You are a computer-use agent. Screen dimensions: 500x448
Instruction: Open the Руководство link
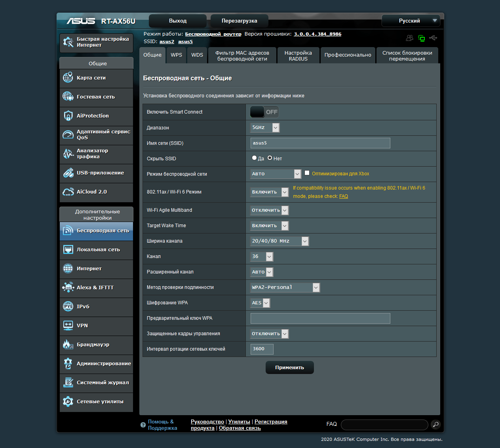pyautogui.click(x=207, y=422)
